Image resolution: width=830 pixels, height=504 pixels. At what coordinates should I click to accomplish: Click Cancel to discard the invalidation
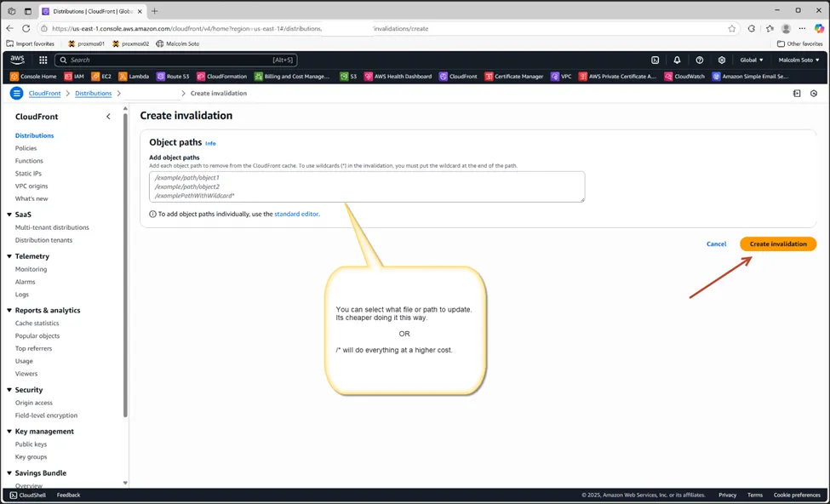point(715,243)
